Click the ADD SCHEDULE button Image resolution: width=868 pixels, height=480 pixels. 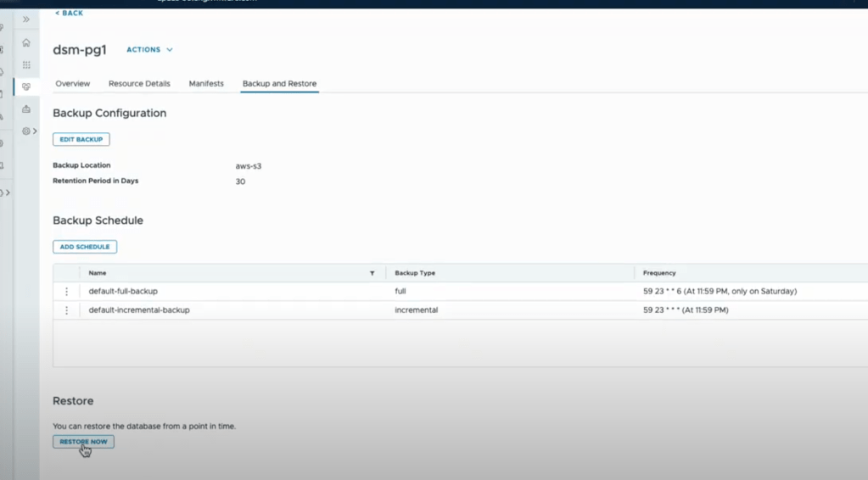click(x=85, y=247)
